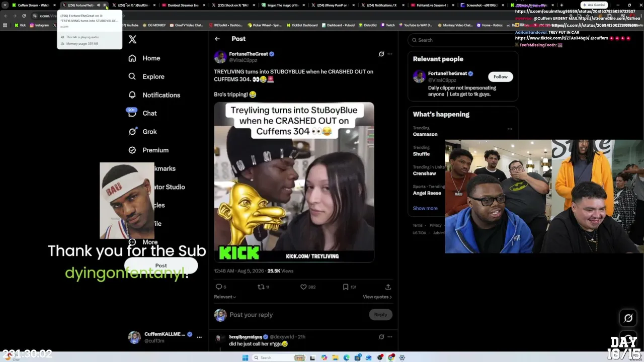644x362 pixels.
Task: Open three-dot menu on bexythegreatguy's reply
Action: (x=390, y=337)
